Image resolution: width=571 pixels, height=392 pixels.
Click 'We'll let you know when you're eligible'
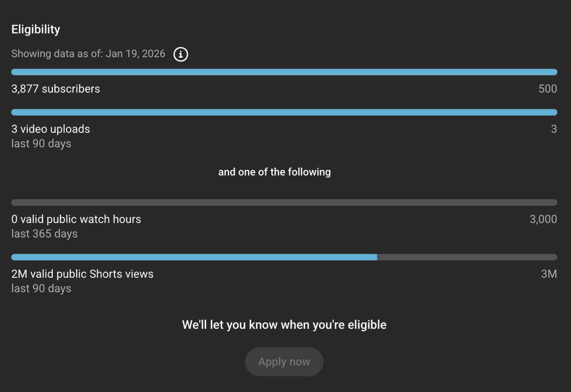[x=285, y=325]
